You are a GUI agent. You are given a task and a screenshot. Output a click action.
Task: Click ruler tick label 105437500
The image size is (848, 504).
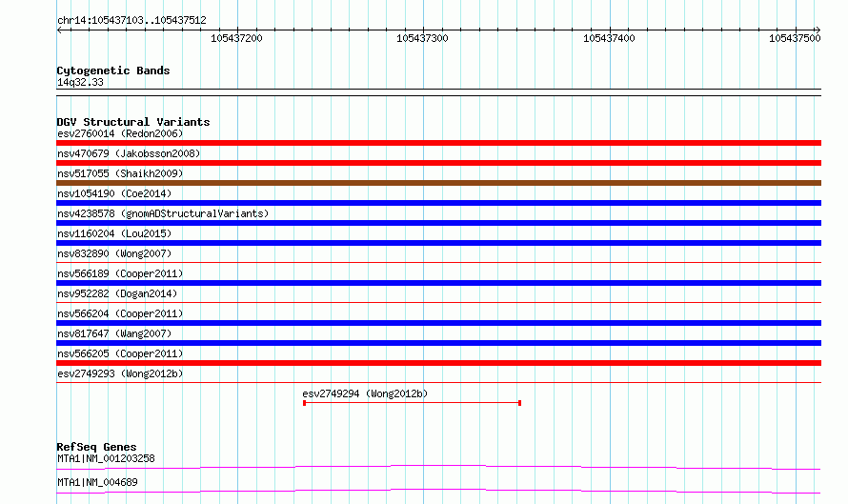(795, 38)
